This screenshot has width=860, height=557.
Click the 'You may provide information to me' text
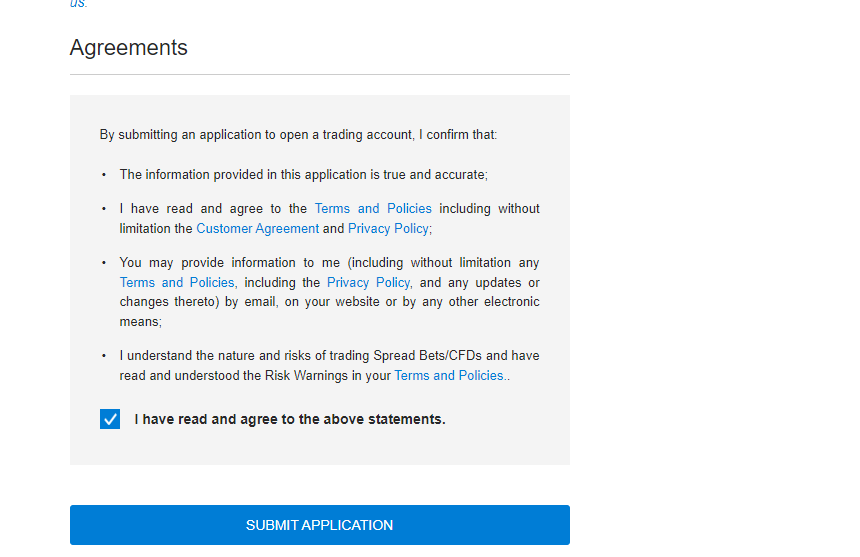229,263
